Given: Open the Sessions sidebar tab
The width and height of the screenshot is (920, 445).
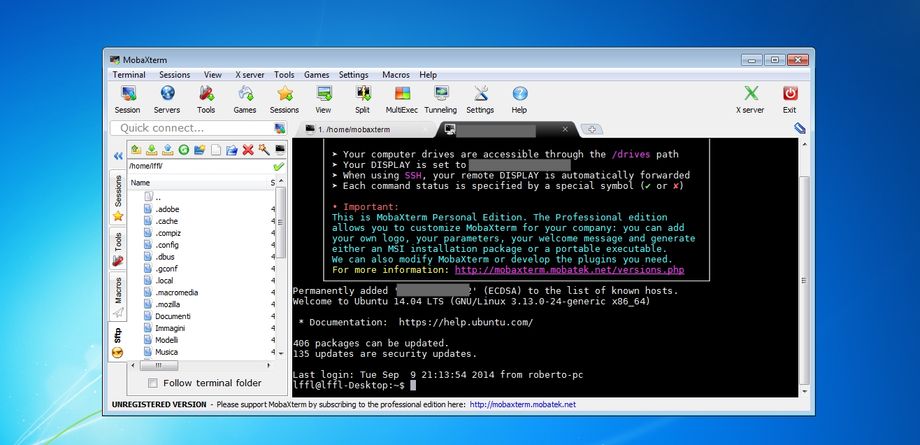Looking at the screenshot, I should 118,198.
